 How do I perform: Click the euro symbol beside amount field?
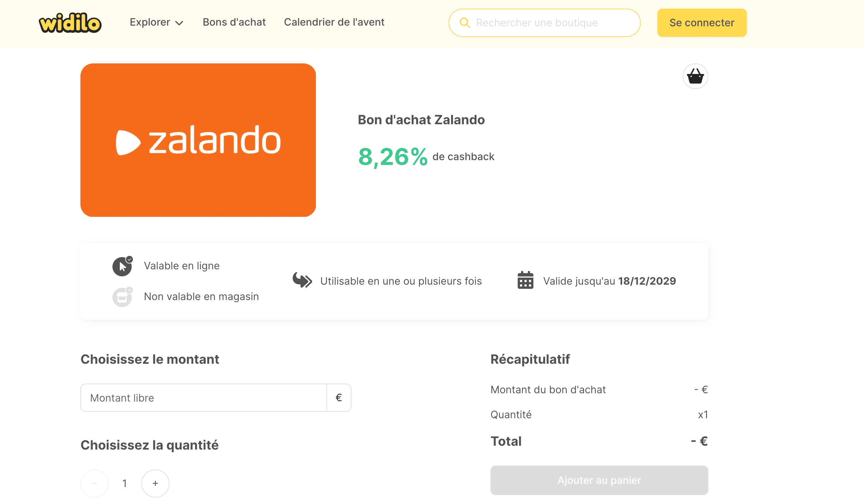click(x=338, y=397)
